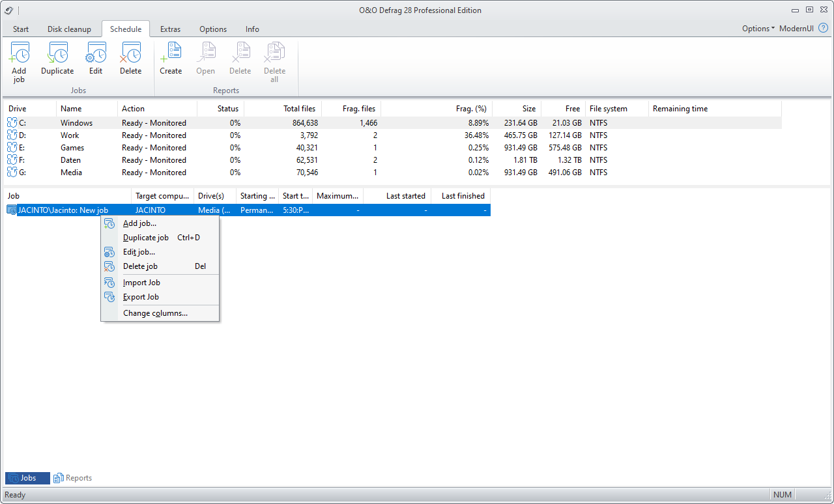
Task: Open help with the question mark icon
Action: (823, 29)
